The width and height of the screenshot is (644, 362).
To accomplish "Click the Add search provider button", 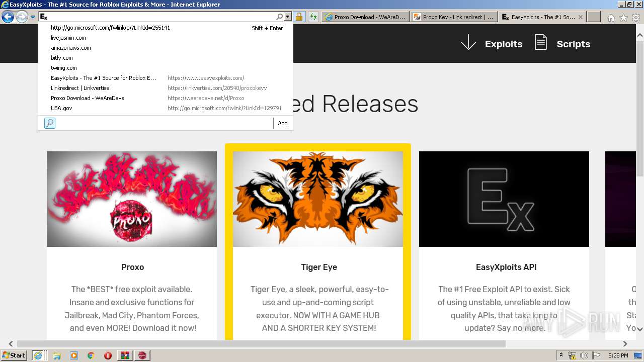I will pyautogui.click(x=283, y=123).
